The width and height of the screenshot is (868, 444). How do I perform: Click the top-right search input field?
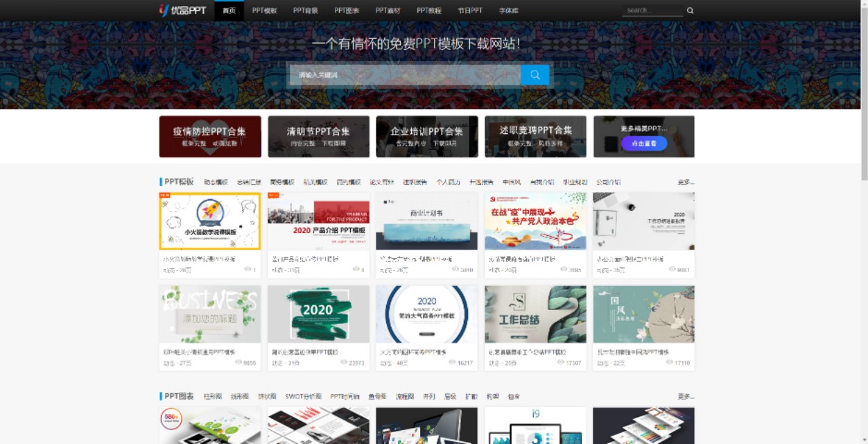(652, 10)
